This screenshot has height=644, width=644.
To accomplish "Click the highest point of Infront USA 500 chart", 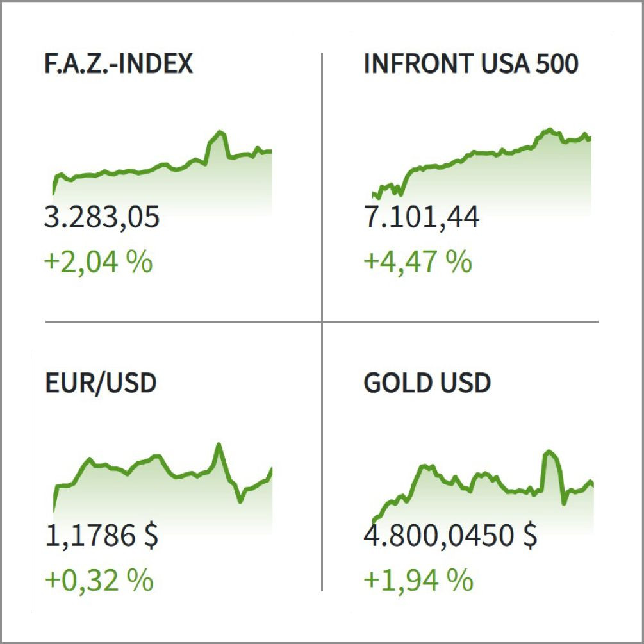I will point(549,130).
